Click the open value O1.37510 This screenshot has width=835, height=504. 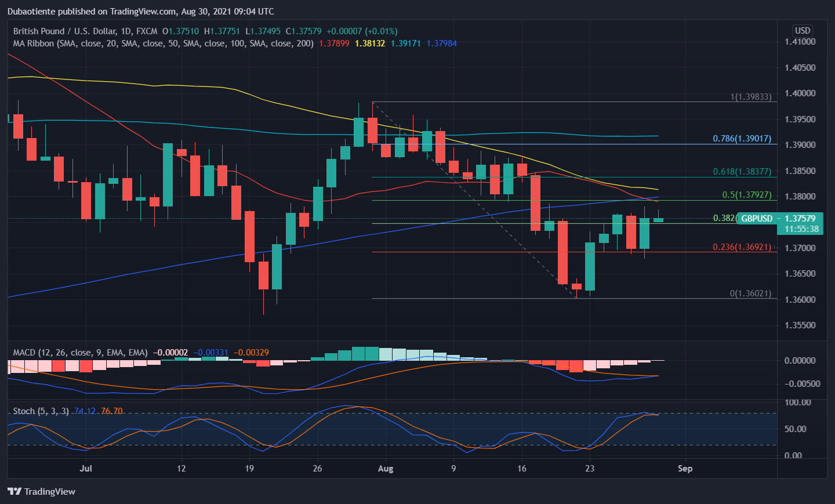tap(180, 31)
